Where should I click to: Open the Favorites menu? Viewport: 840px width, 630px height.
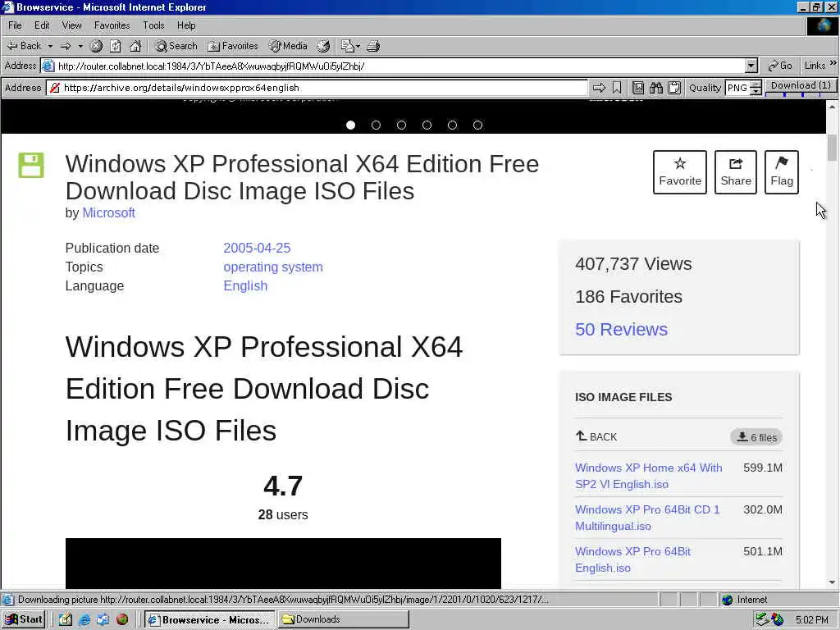(112, 25)
